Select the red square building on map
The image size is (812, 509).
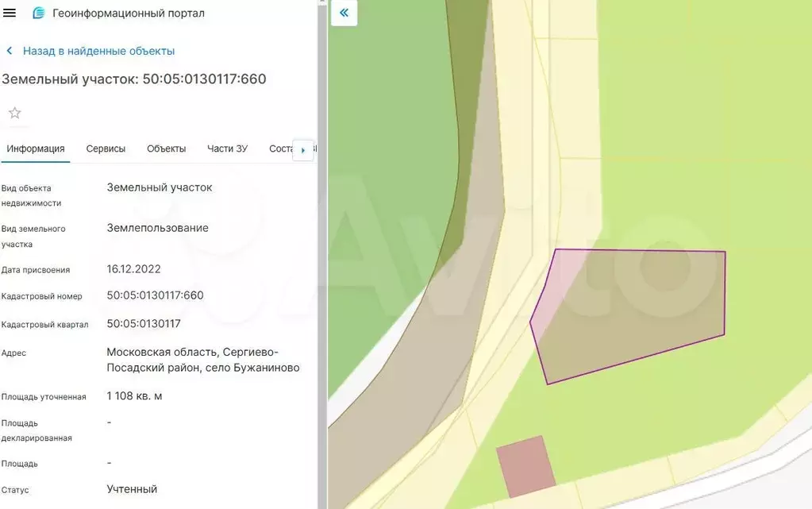pyautogui.click(x=525, y=466)
